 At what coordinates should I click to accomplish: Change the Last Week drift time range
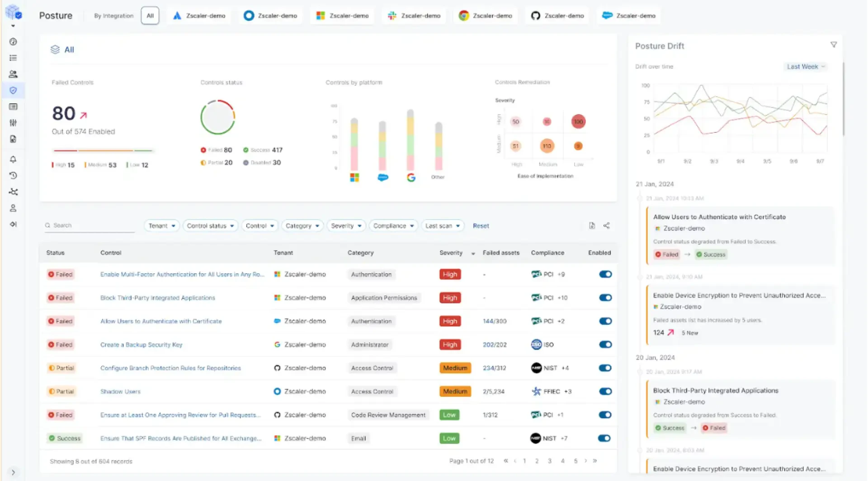pyautogui.click(x=806, y=66)
